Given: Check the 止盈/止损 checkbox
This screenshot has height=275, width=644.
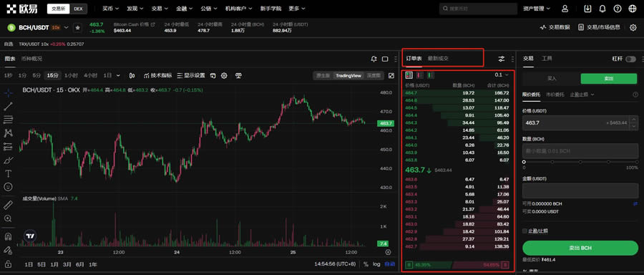Looking at the screenshot, I should pyautogui.click(x=525, y=231).
